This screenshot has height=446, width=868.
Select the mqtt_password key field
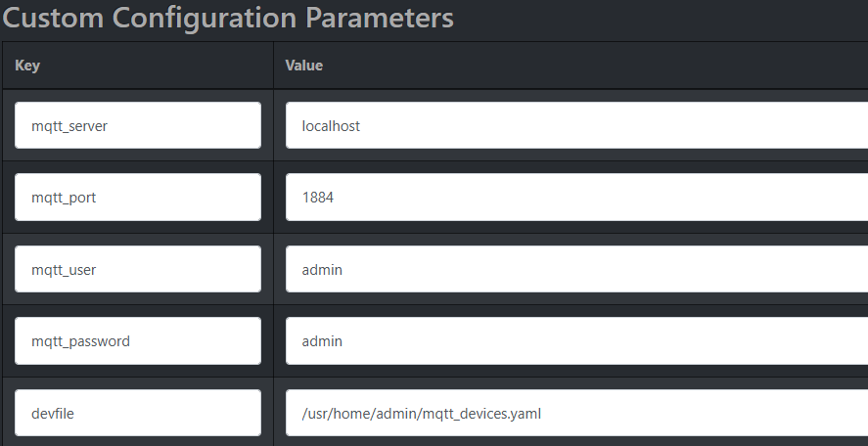click(138, 340)
